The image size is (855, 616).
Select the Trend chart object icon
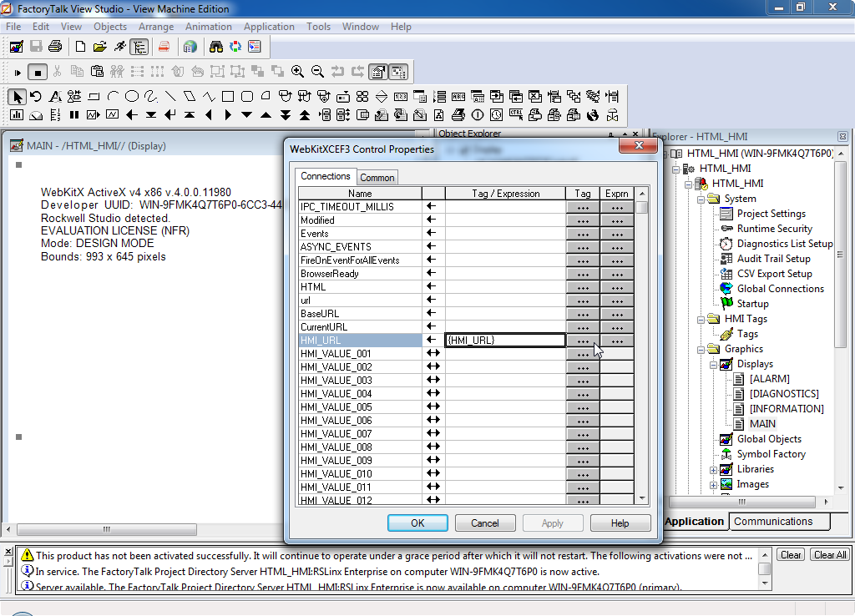coord(113,115)
